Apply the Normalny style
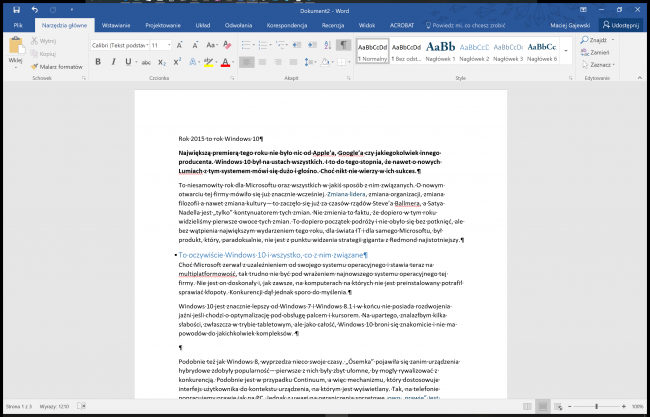 coord(372,51)
